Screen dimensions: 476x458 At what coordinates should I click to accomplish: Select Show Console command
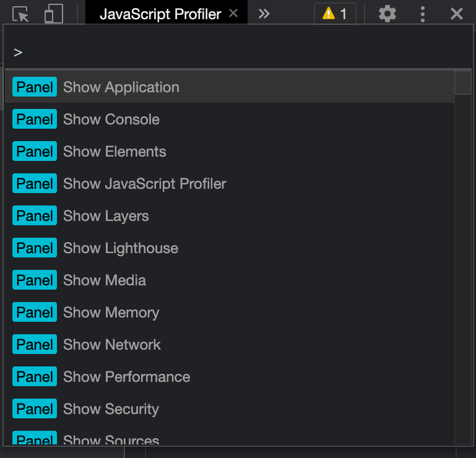pyautogui.click(x=230, y=119)
